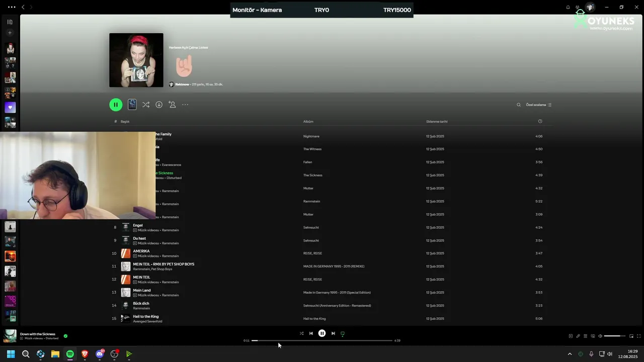
Task: Open album Fallen link
Action: coord(307,162)
